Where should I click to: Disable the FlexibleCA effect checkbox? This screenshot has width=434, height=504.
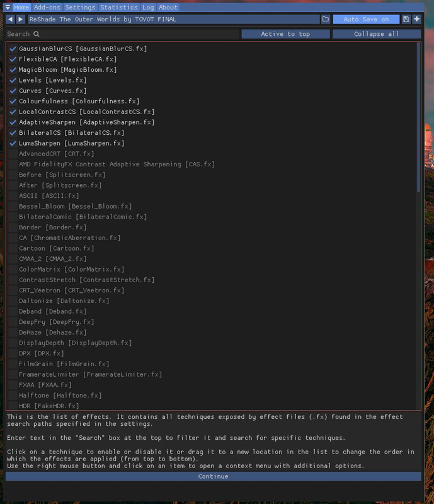coord(13,59)
